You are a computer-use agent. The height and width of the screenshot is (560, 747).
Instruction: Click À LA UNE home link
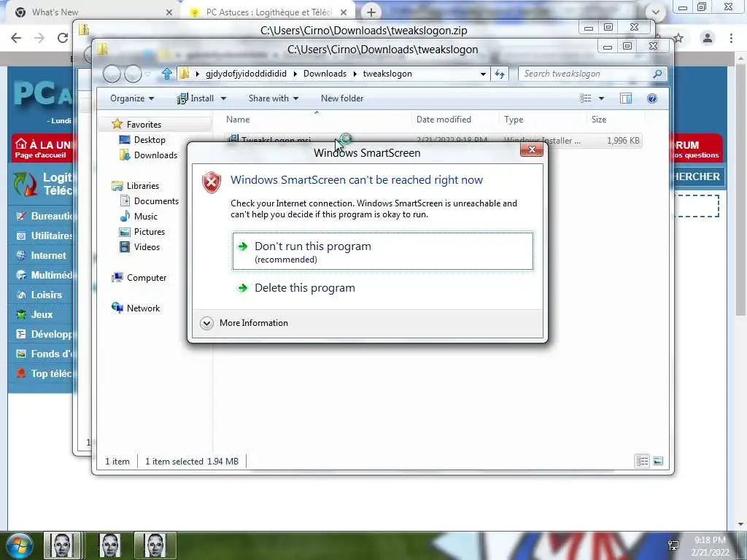[44, 148]
